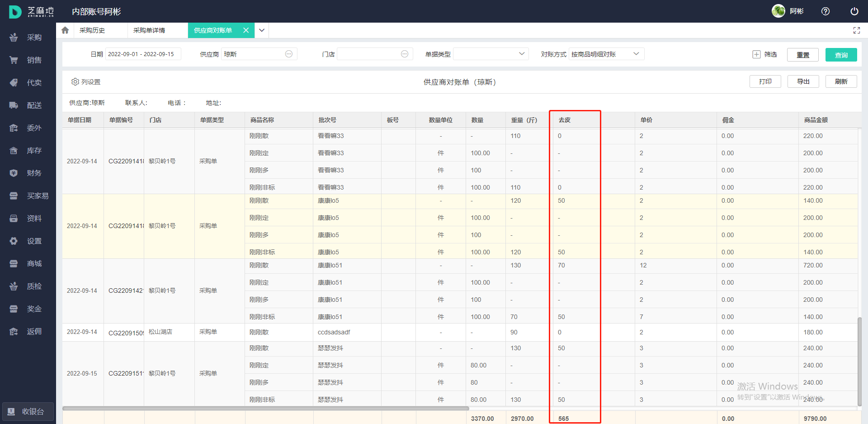Switch to the 采购历史 tab
The image size is (868, 424).
tap(92, 30)
